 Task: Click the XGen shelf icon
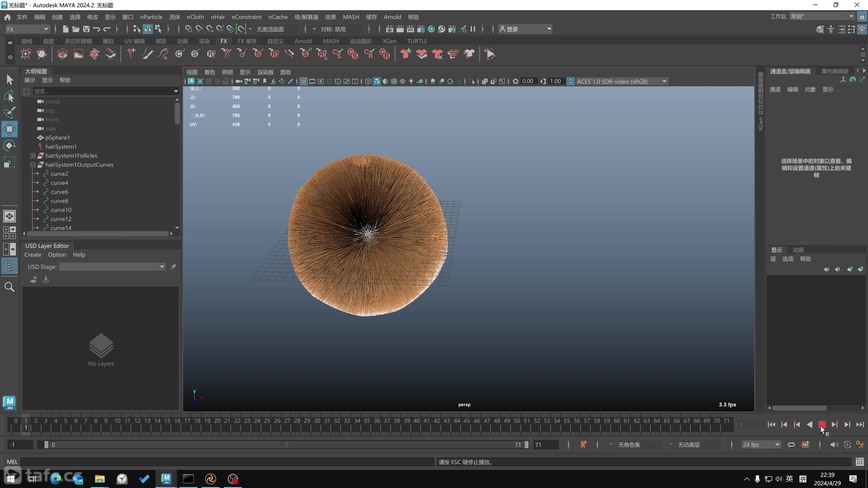click(389, 41)
